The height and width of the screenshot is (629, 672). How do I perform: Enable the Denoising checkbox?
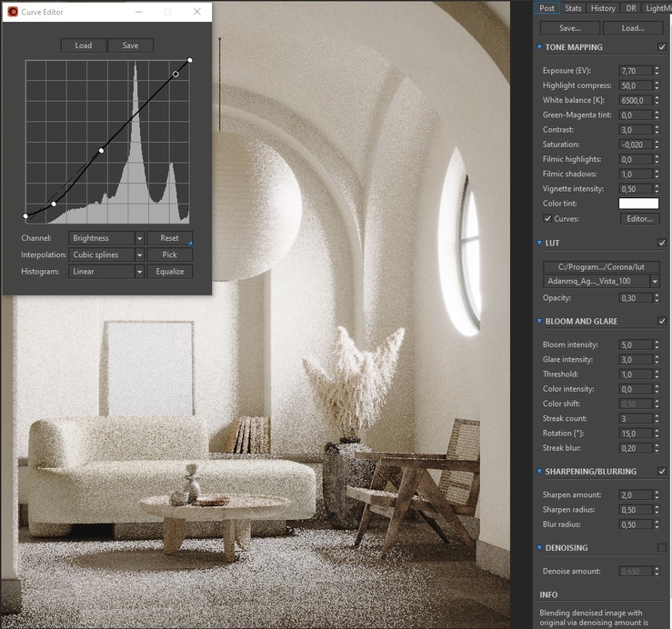[661, 548]
